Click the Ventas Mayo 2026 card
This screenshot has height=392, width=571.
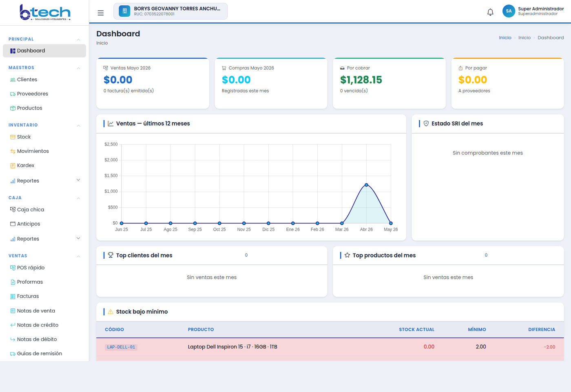click(x=153, y=84)
